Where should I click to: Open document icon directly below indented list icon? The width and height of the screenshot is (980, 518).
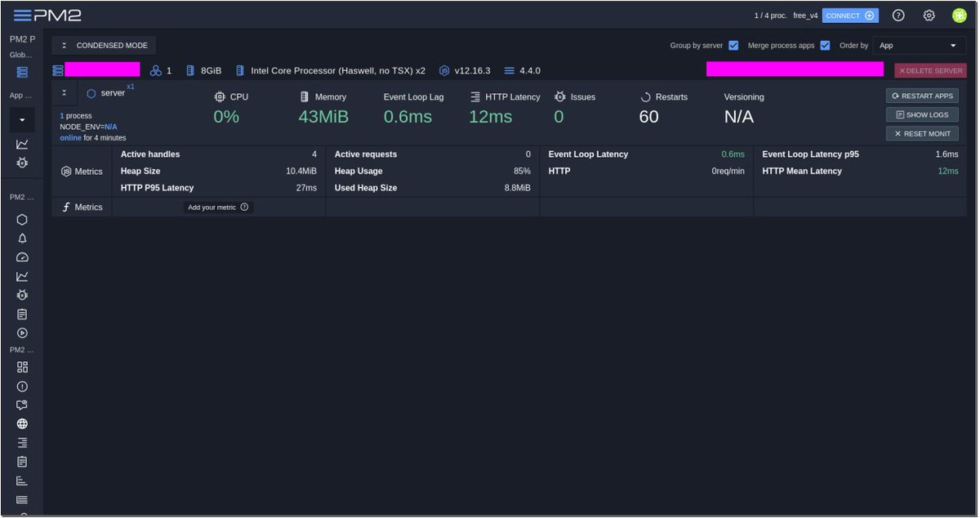coord(22,462)
